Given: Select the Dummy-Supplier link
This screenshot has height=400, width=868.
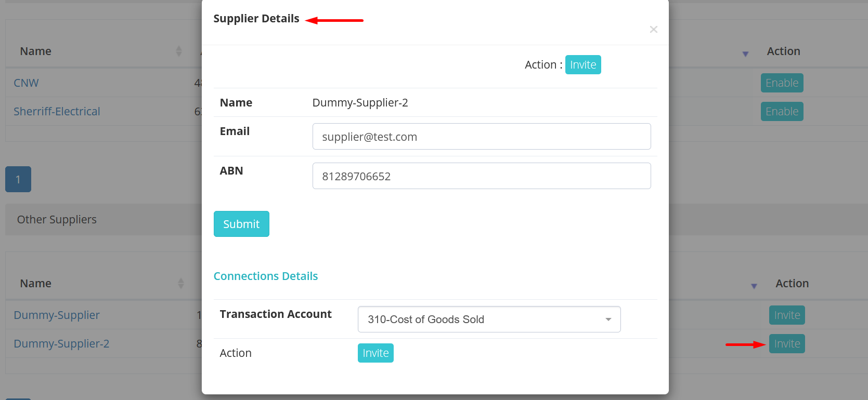Looking at the screenshot, I should (x=57, y=315).
